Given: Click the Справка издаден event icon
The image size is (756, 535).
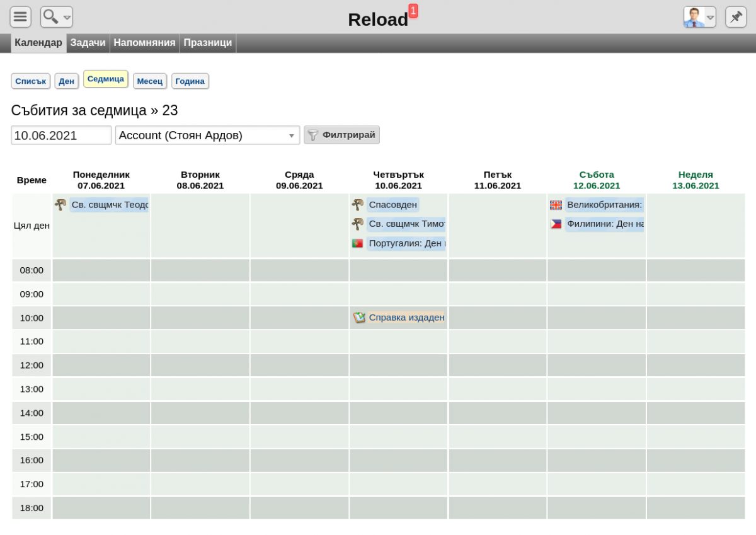Looking at the screenshot, I should click(x=359, y=318).
